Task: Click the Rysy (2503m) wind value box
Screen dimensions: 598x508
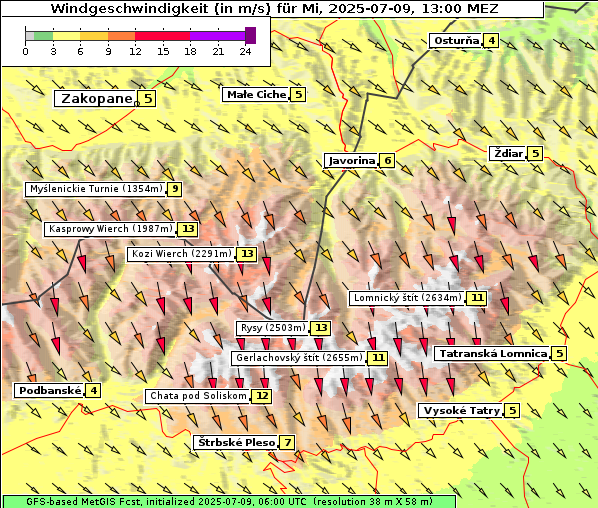Action: pyautogui.click(x=320, y=328)
